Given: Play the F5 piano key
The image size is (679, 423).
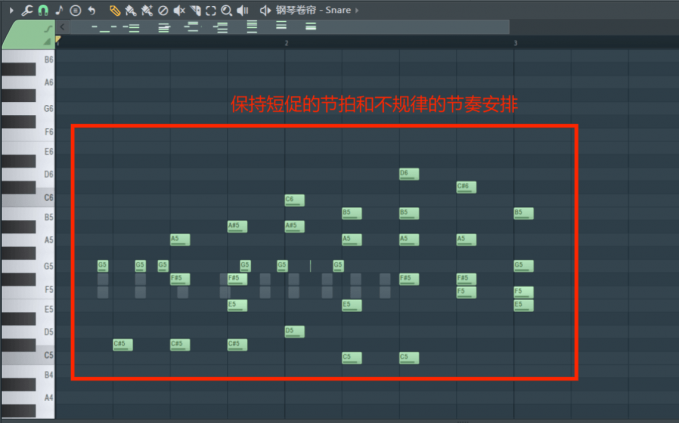Looking at the screenshot, I should [x=45, y=290].
